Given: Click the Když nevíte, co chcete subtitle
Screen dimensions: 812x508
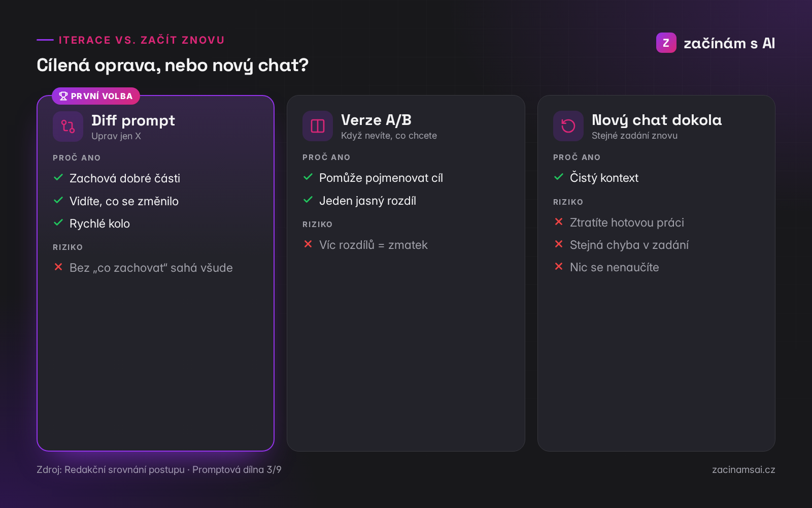Looking at the screenshot, I should pyautogui.click(x=389, y=136).
